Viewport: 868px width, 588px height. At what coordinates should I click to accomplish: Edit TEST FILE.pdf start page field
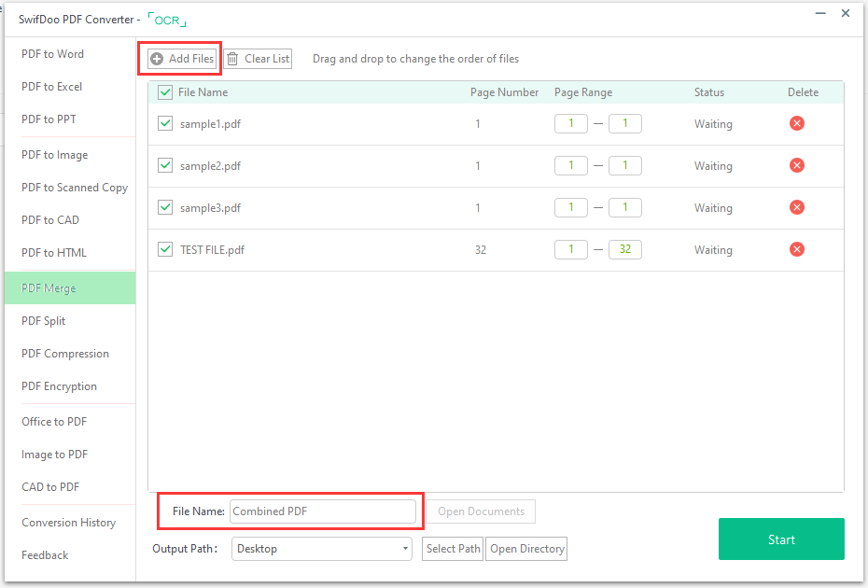[570, 250]
